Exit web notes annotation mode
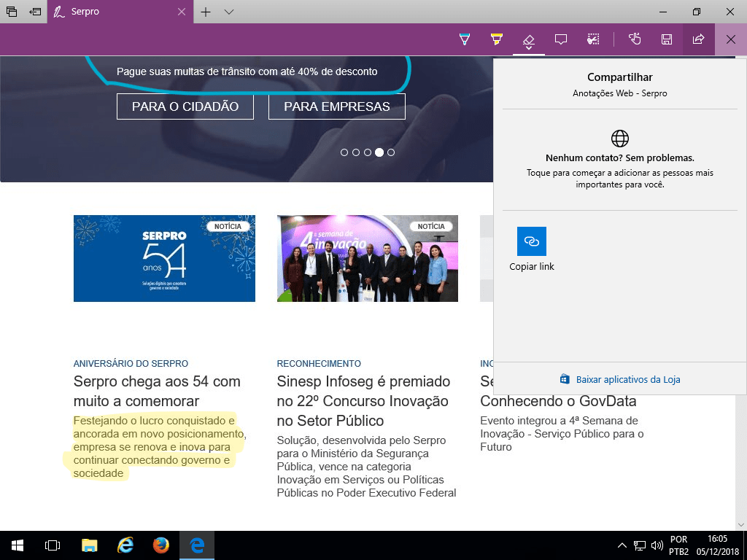 point(730,39)
